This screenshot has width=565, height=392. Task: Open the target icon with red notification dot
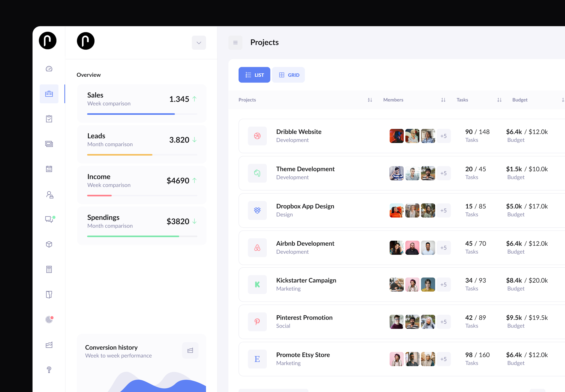49,319
